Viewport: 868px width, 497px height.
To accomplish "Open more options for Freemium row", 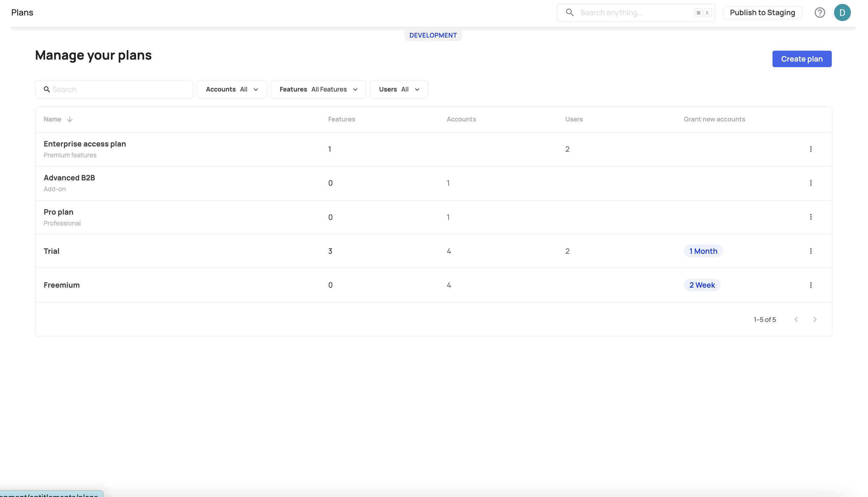I will (x=811, y=285).
